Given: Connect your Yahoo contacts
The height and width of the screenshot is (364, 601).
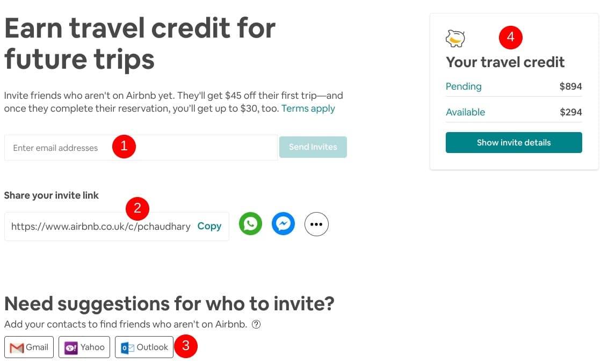Looking at the screenshot, I should [84, 347].
